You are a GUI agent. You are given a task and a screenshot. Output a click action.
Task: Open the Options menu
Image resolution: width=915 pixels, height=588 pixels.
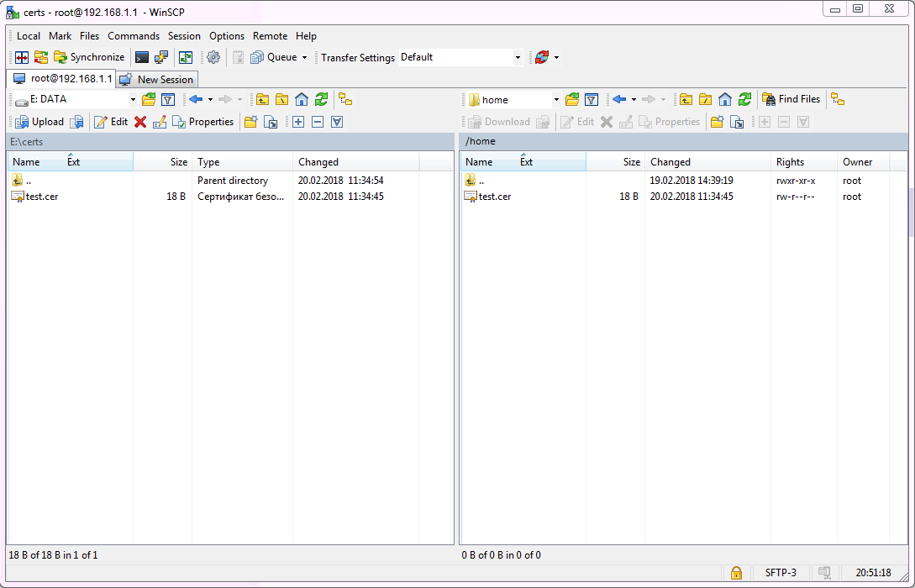227,36
